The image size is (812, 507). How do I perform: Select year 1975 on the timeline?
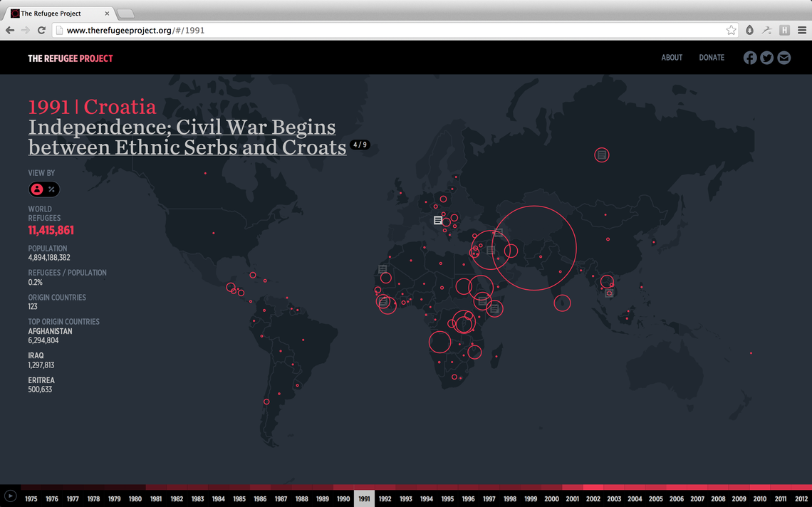31,498
